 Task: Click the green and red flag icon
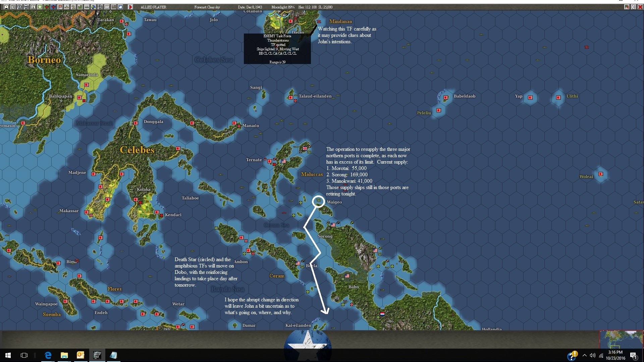point(626,7)
